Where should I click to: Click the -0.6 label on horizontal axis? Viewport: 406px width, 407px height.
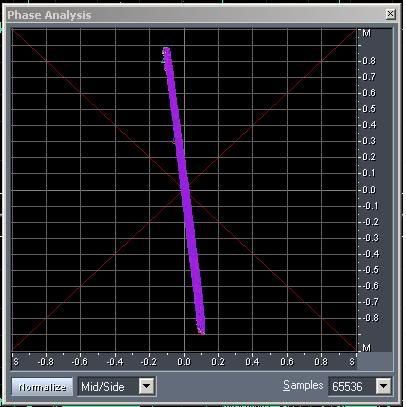80,362
